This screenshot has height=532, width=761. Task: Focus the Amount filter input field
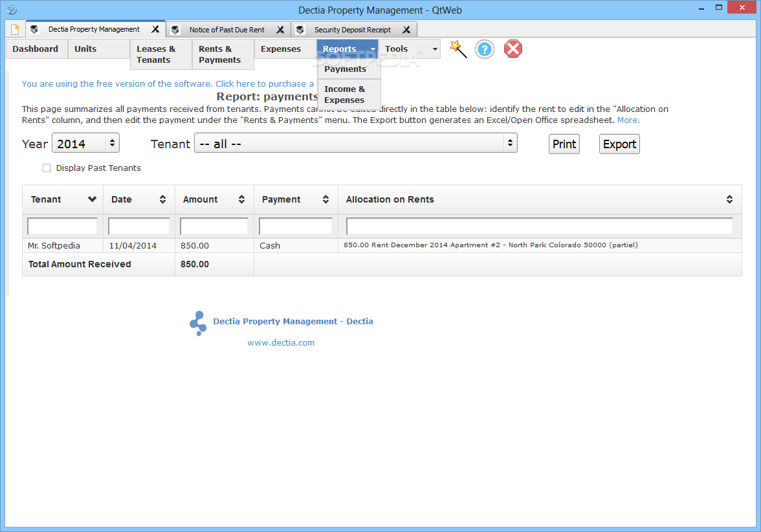pos(214,227)
